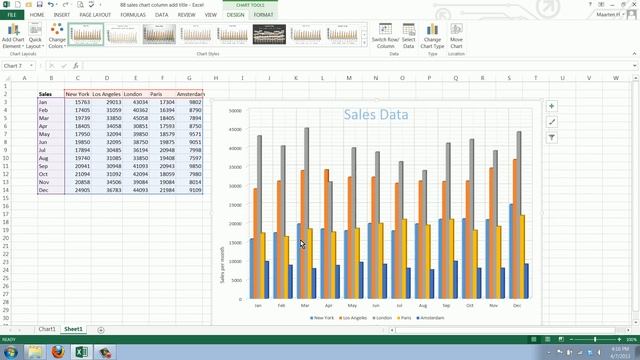This screenshot has height=360, width=640.
Task: Open Firefox from the taskbar
Action: point(58,351)
